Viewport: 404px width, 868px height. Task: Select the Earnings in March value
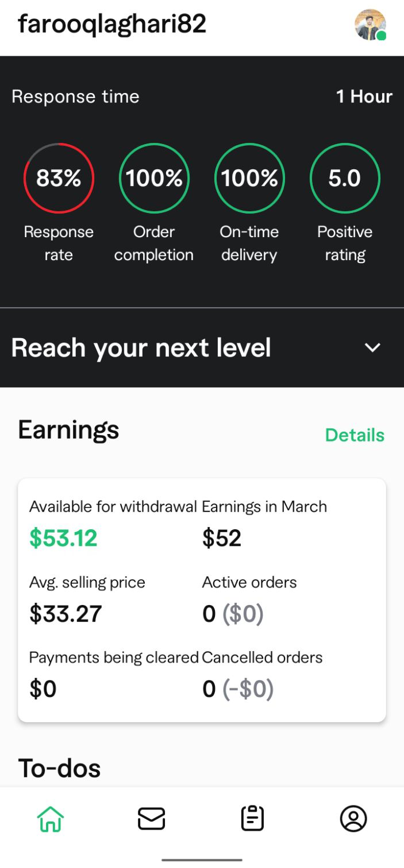pos(222,538)
